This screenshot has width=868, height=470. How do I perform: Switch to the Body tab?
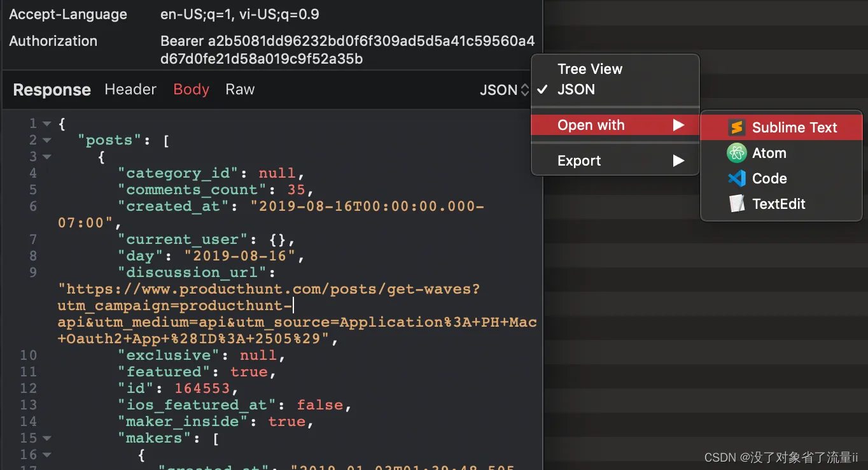click(192, 90)
